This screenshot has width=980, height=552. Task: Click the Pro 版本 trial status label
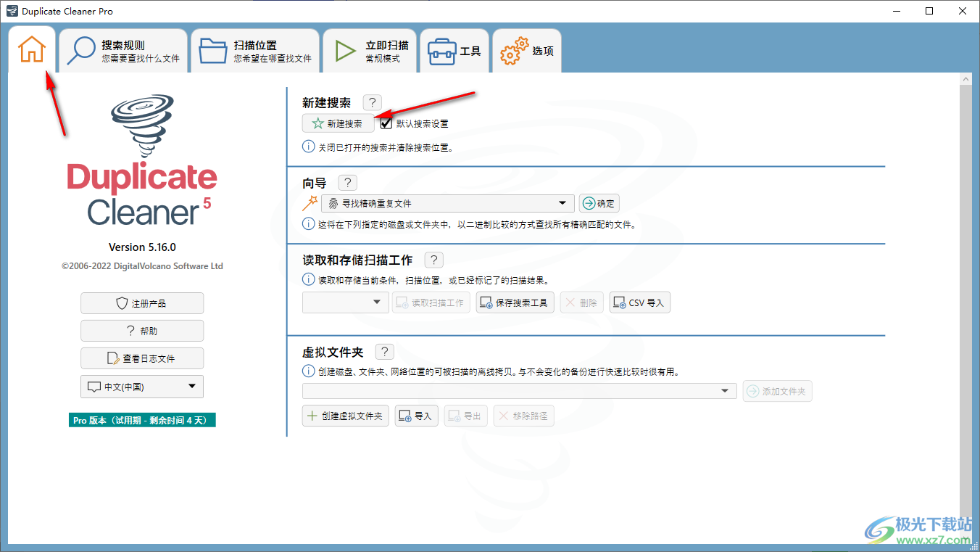[x=142, y=421]
